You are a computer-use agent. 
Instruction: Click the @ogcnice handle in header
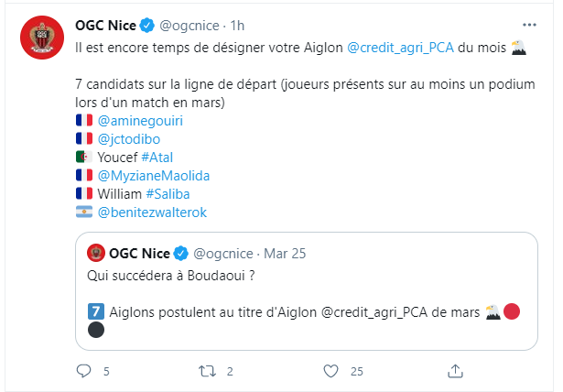(x=189, y=26)
